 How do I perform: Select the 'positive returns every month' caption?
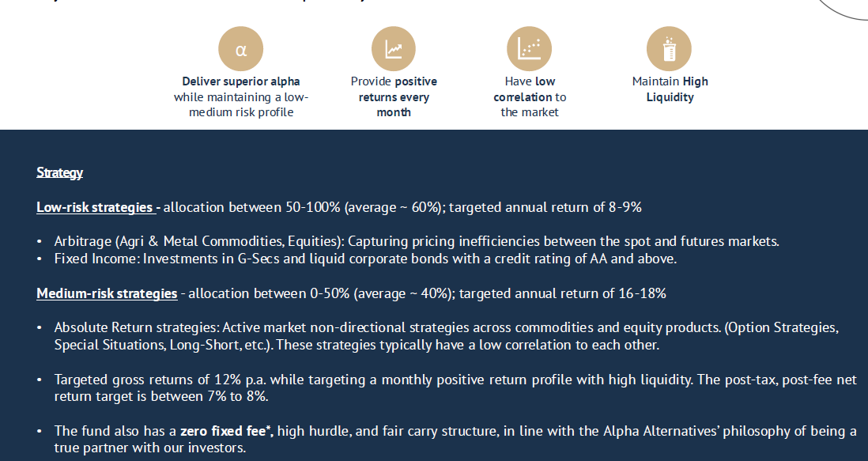[394, 96]
